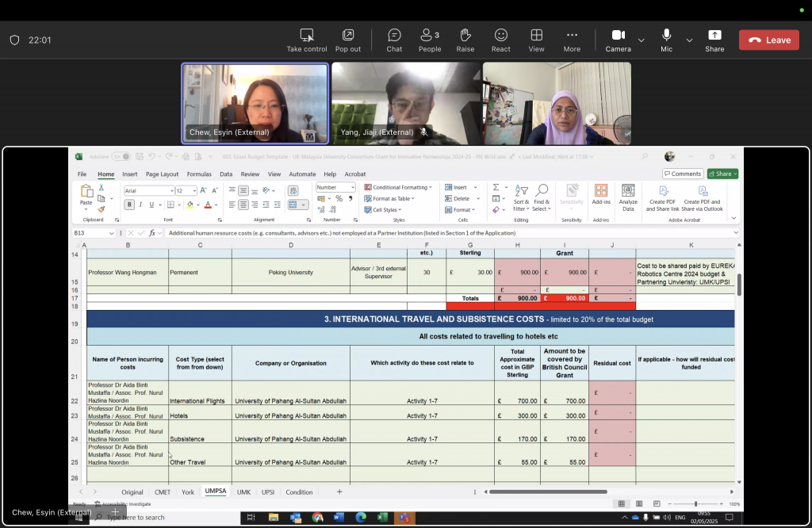Apply the red Font Color swatch

[208, 205]
